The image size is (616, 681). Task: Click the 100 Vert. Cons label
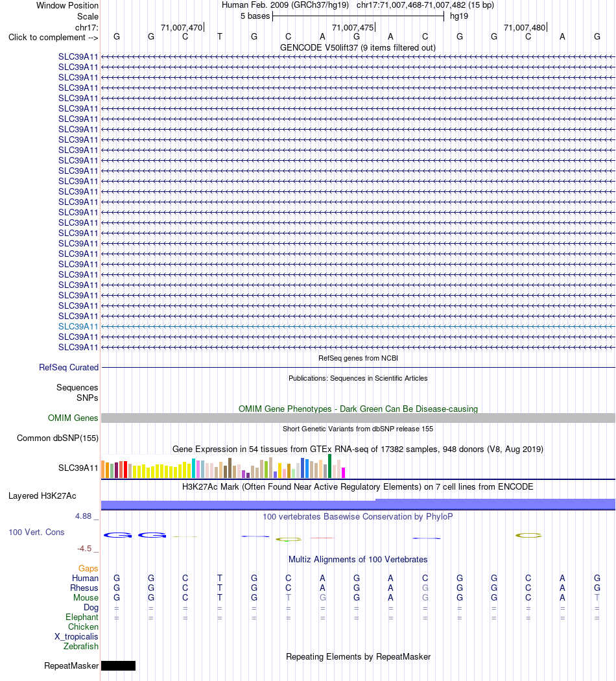pyautogui.click(x=36, y=532)
